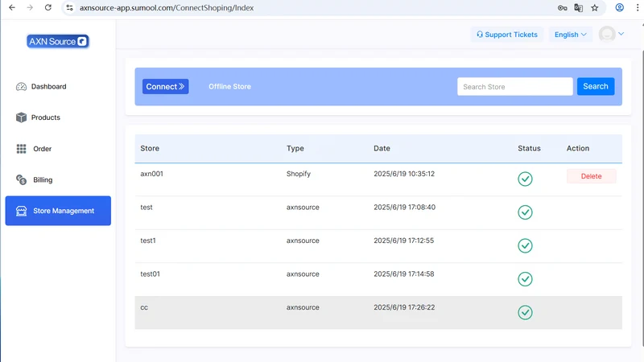Click date 2025/6/19 17:14:58

(404, 274)
